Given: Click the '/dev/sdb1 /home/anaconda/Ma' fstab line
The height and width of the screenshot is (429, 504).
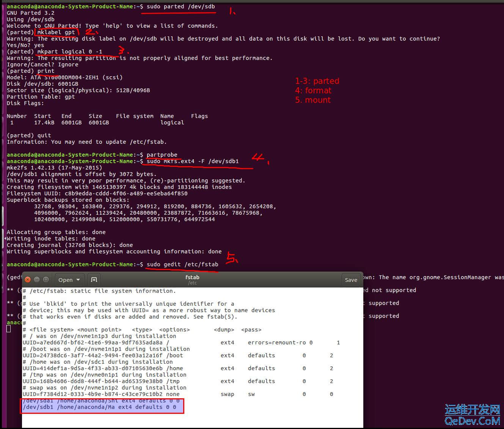Looking at the screenshot, I should [99, 407].
